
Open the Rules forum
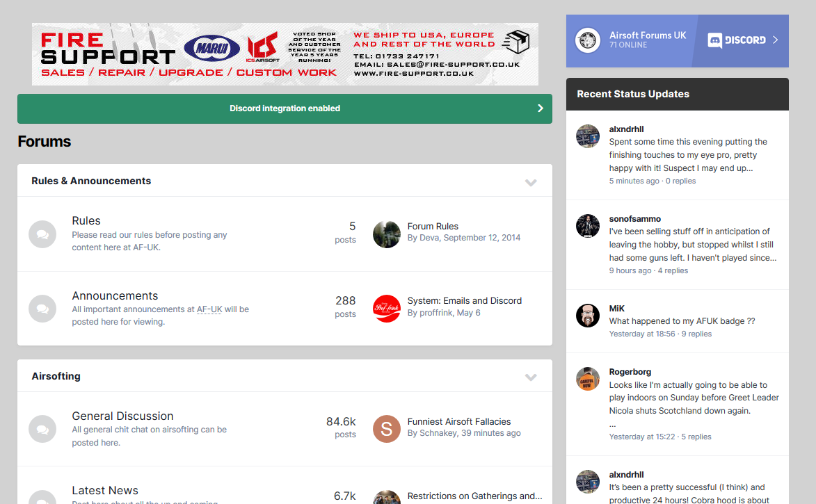coord(86,220)
